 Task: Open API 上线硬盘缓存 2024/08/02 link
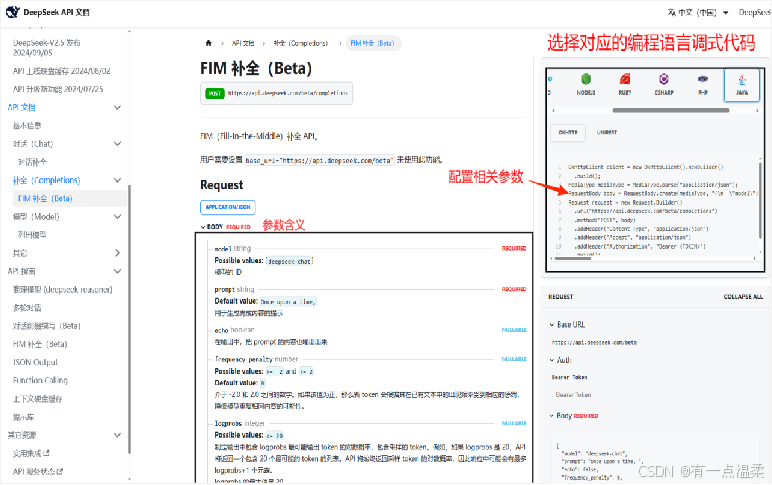click(x=62, y=71)
